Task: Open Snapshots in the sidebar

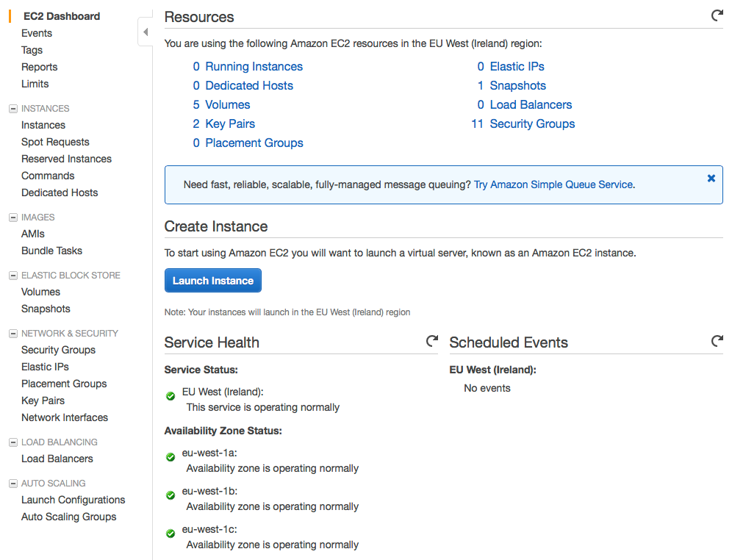Action: click(x=46, y=309)
